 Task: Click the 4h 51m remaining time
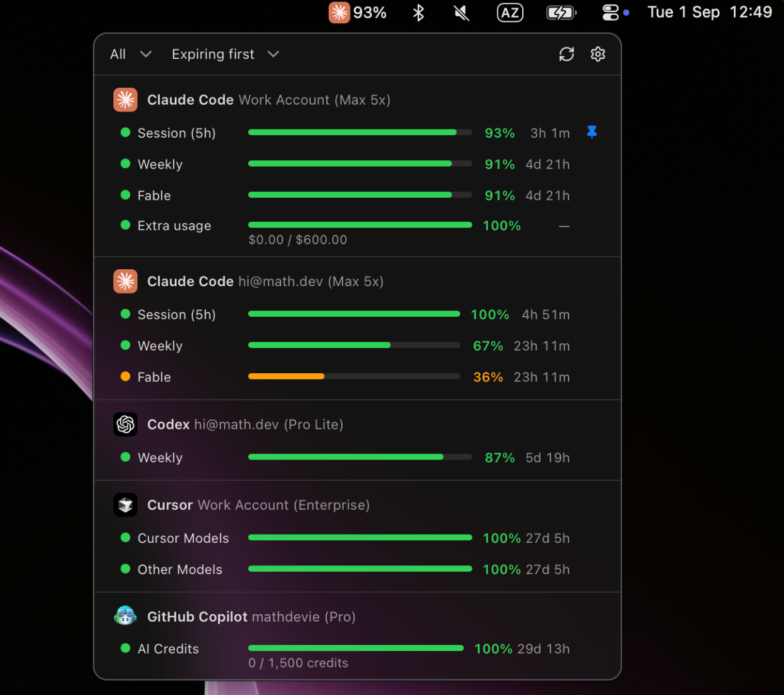pyautogui.click(x=546, y=315)
